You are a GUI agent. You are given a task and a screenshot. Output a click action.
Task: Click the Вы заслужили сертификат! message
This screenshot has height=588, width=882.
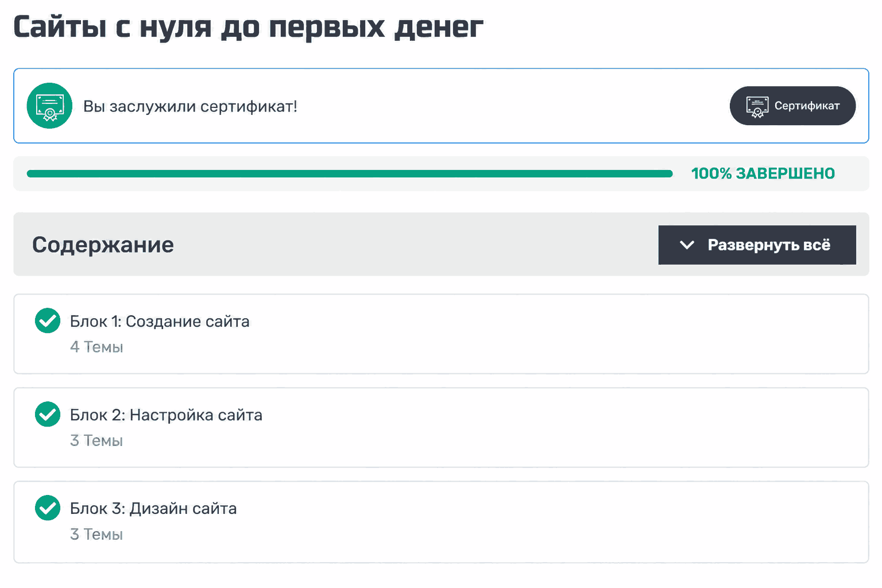[190, 106]
